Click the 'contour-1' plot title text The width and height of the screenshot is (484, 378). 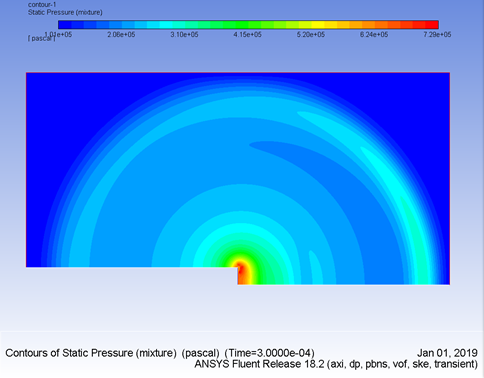[42, 5]
